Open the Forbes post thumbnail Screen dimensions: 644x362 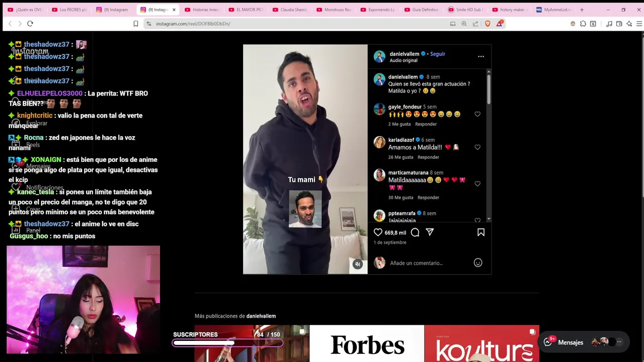pyautogui.click(x=367, y=343)
